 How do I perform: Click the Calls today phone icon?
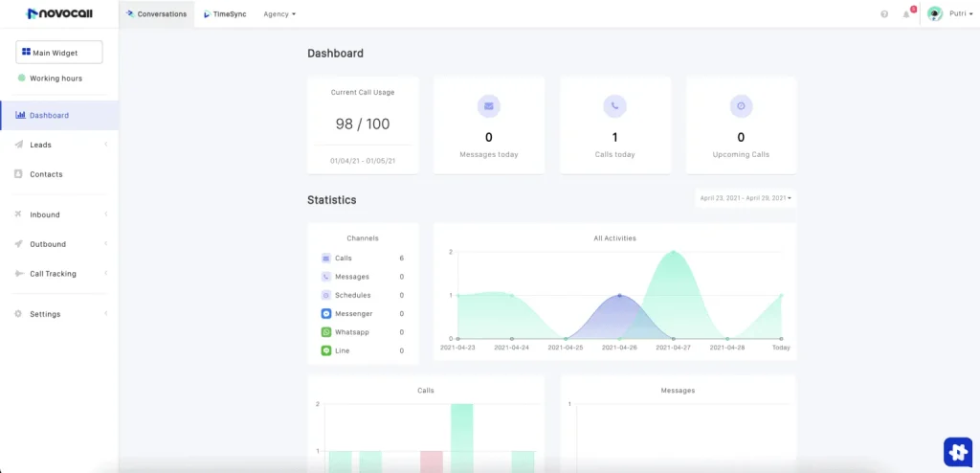point(615,106)
